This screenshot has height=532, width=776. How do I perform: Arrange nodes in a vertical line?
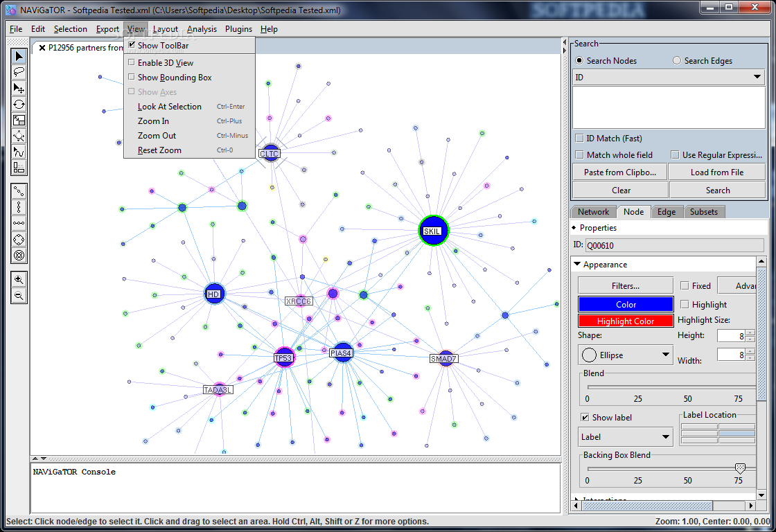pos(19,207)
